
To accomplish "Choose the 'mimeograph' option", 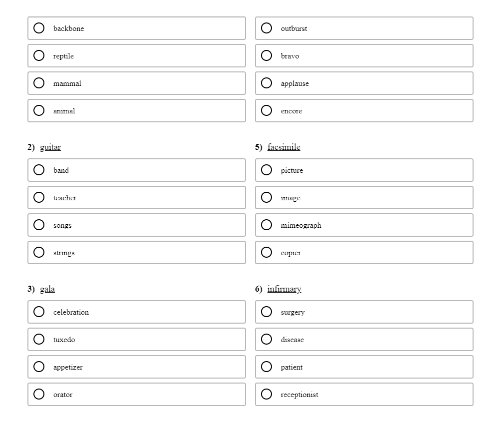I will click(266, 225).
